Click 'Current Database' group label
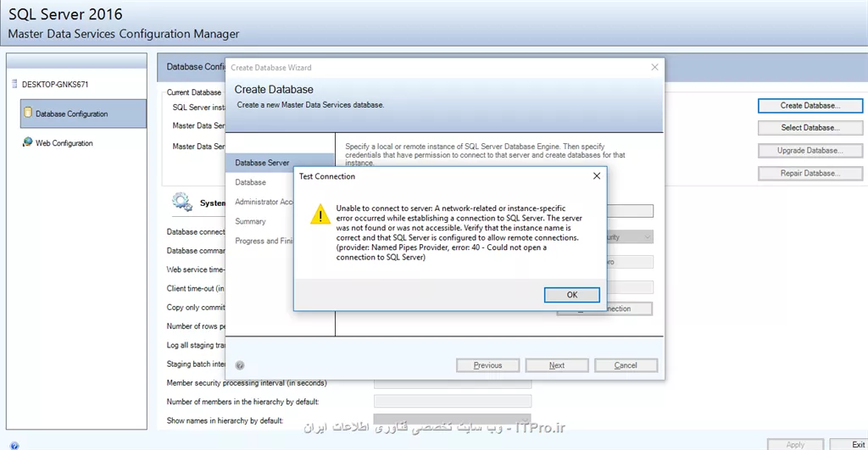This screenshot has width=868, height=450. tap(194, 92)
